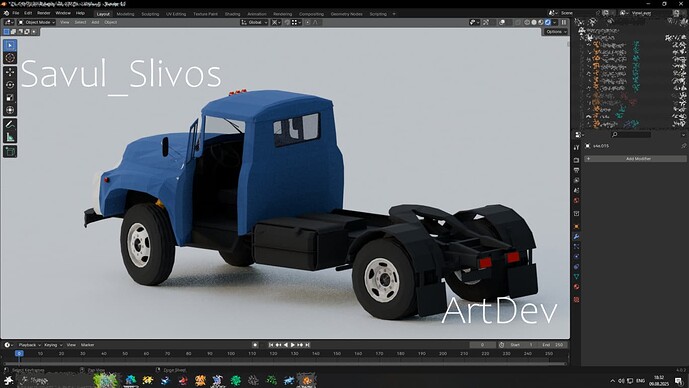Click the Add Modifier button

[635, 159]
